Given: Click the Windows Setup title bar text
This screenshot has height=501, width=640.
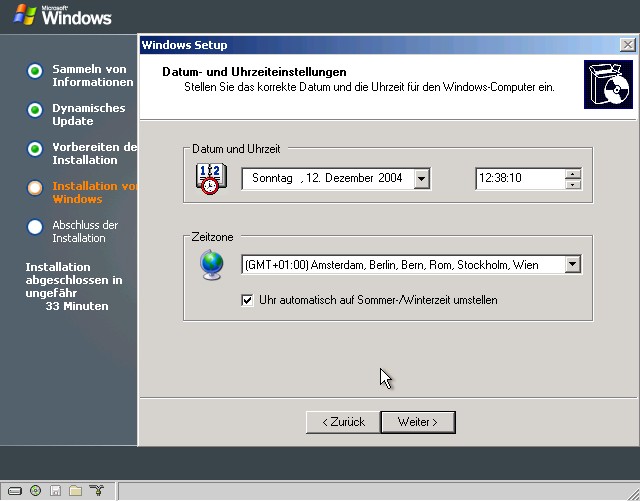Looking at the screenshot, I should pyautogui.click(x=184, y=45).
